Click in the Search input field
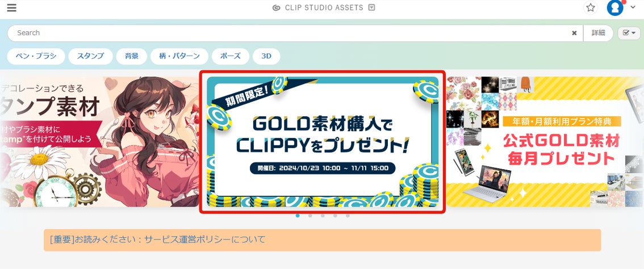This screenshot has height=269, width=644. tap(287, 33)
